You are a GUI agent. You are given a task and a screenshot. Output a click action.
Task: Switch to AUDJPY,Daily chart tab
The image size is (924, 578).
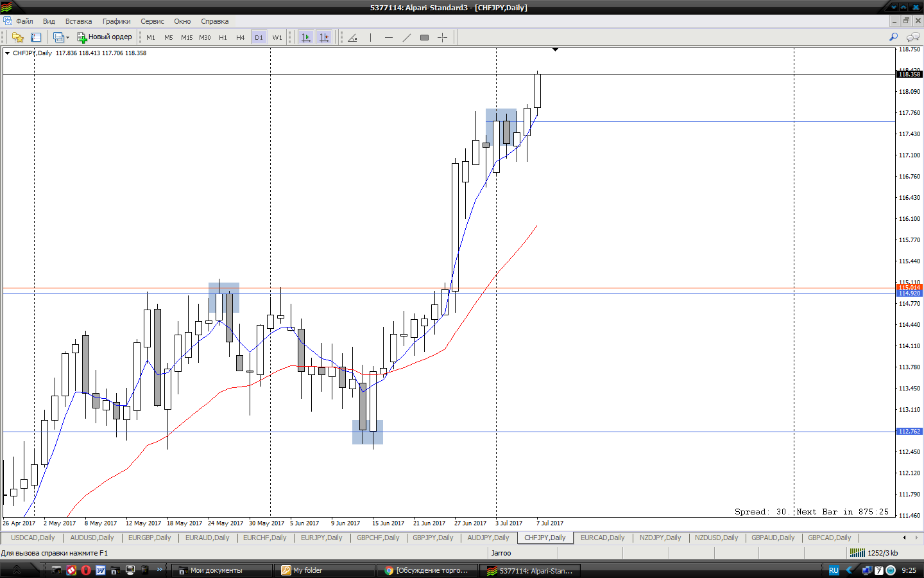(x=488, y=538)
